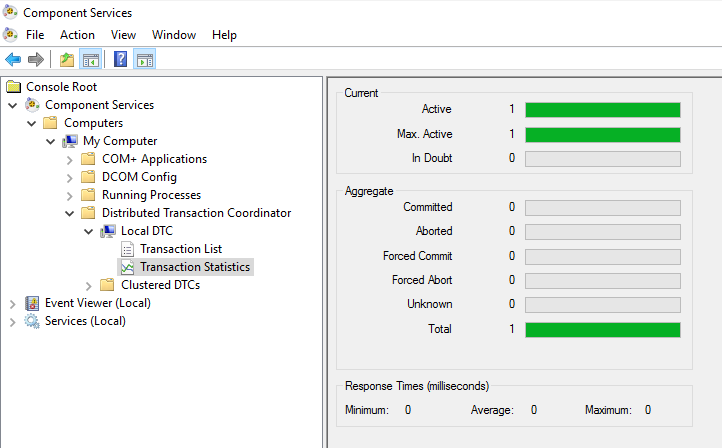Go back with the blue Back arrow
Viewport: 722px width, 448px height.
13,59
